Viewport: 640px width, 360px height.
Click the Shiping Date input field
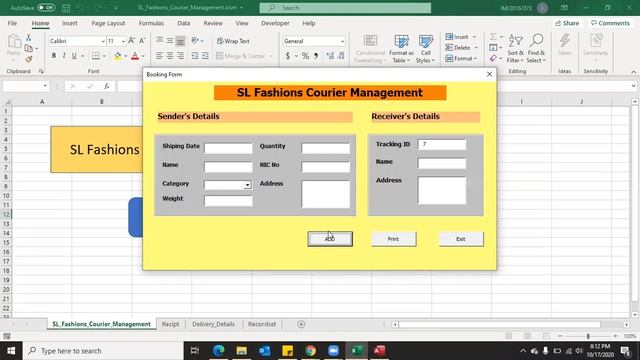pyautogui.click(x=228, y=148)
